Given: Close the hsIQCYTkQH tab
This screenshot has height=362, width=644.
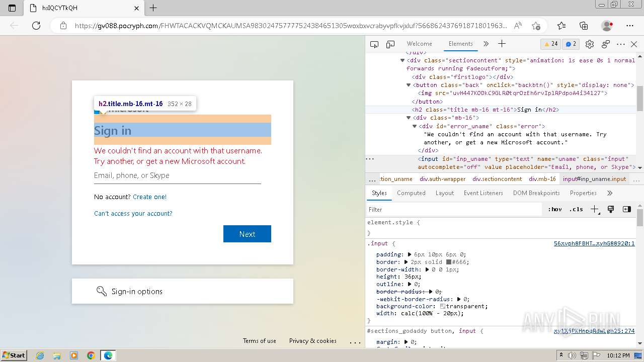Looking at the screenshot, I should pos(137,8).
